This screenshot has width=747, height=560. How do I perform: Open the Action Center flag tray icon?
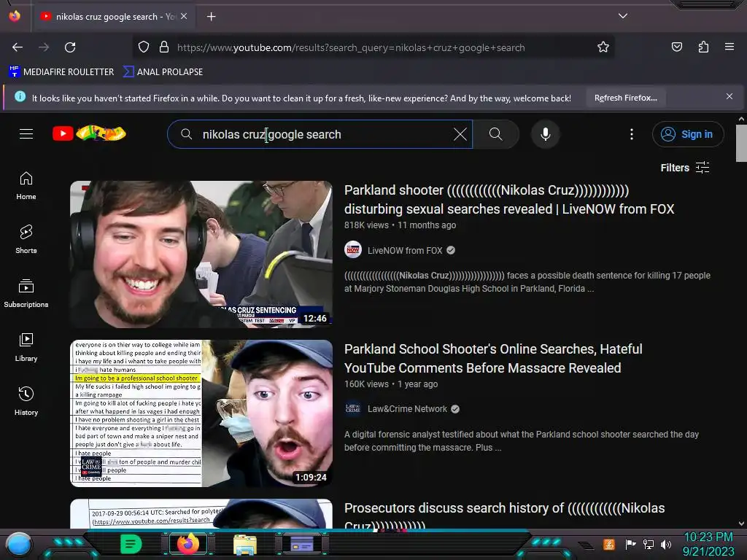630,544
